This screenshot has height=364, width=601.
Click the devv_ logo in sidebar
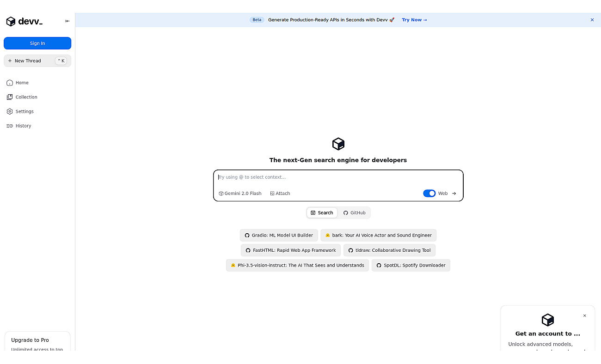(x=24, y=21)
